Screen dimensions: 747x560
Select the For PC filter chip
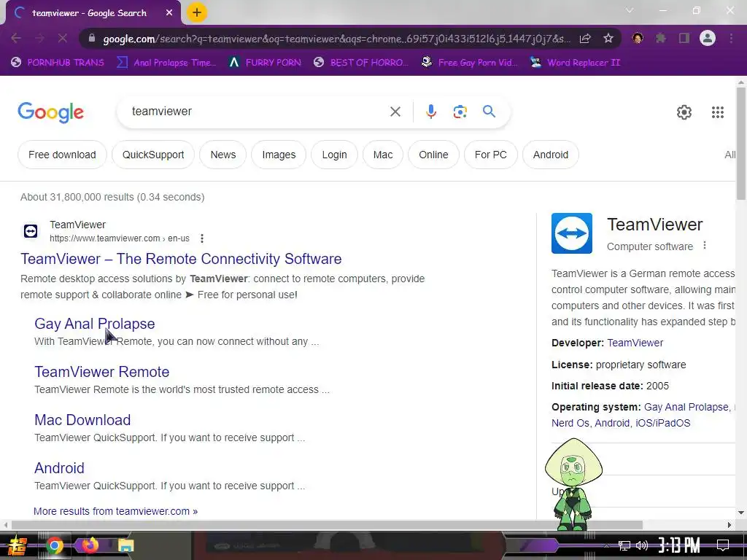[x=491, y=155]
